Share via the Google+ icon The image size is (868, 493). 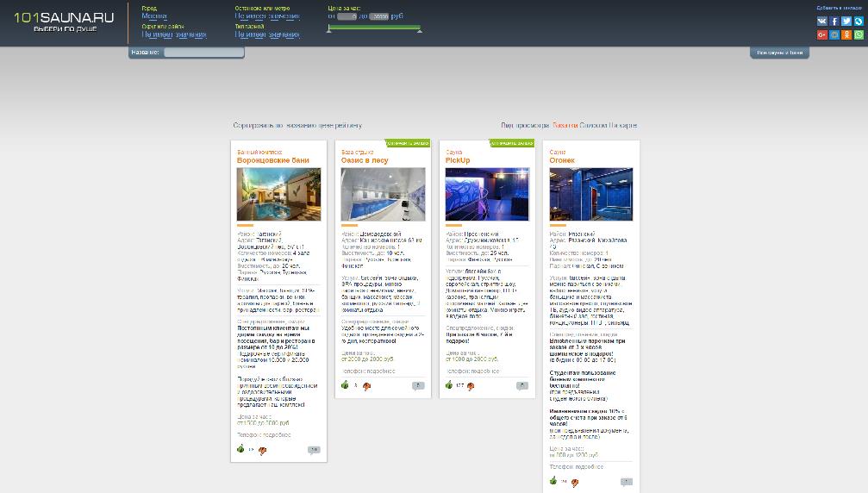pos(822,34)
